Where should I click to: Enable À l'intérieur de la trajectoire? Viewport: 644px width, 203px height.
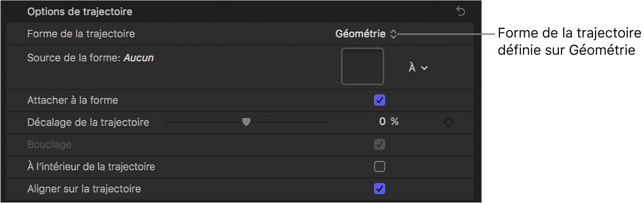(x=380, y=167)
